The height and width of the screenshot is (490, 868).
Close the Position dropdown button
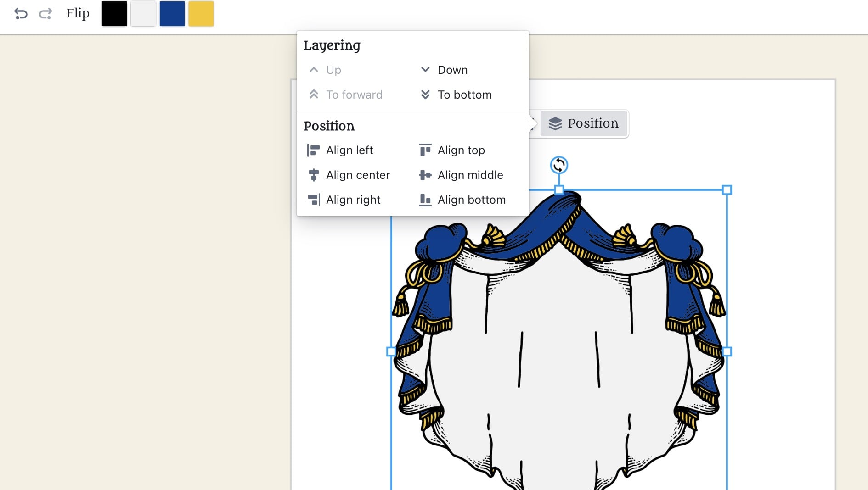tap(584, 123)
